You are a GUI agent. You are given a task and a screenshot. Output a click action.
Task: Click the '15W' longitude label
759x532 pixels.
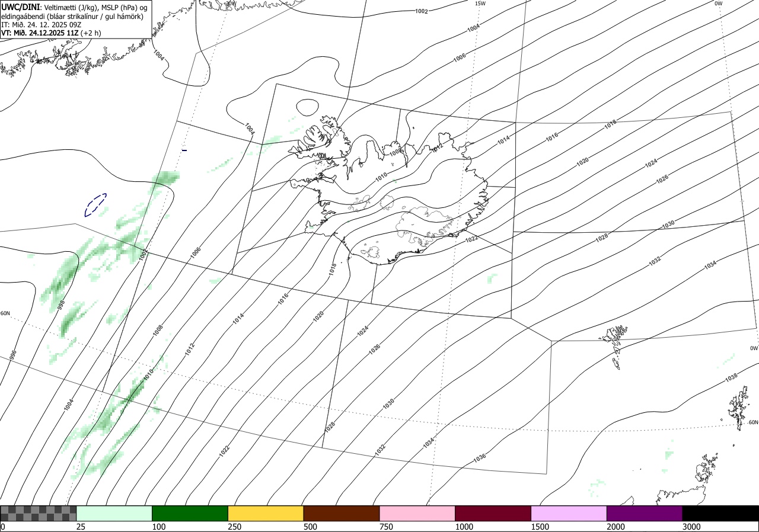pyautogui.click(x=480, y=4)
